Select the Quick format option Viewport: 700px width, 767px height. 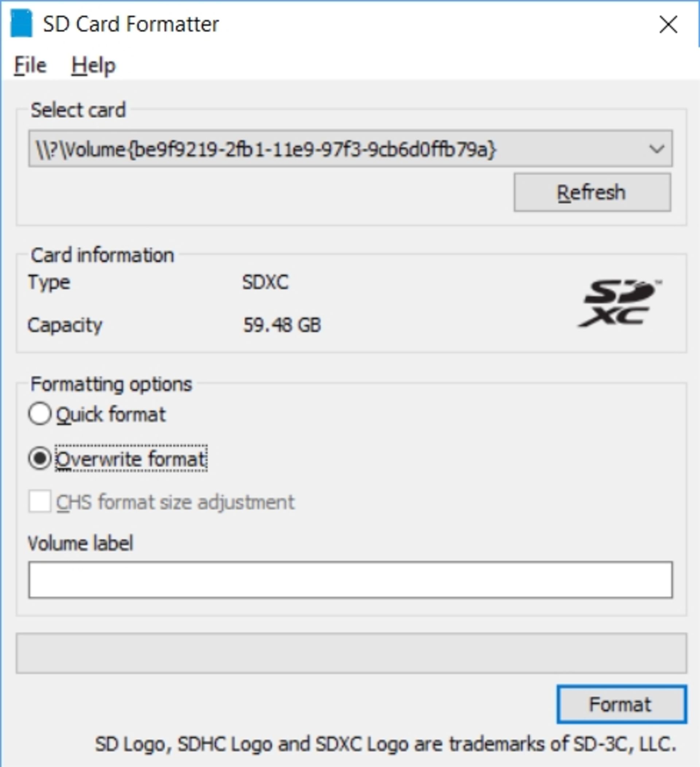click(x=97, y=414)
